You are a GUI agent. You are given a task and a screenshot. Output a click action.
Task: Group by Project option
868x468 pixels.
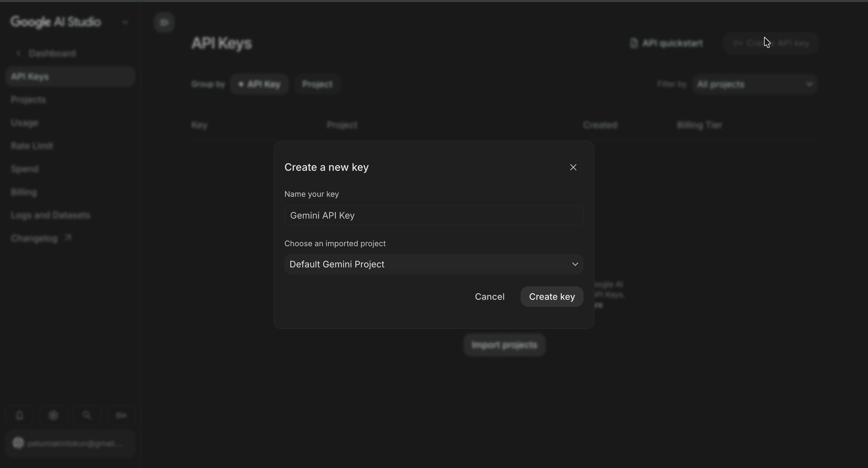(317, 84)
